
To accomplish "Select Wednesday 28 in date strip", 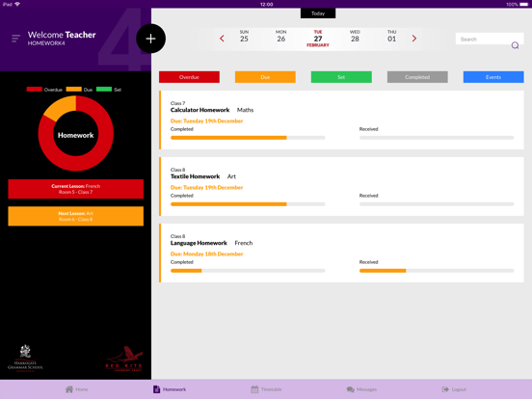I will (x=355, y=37).
